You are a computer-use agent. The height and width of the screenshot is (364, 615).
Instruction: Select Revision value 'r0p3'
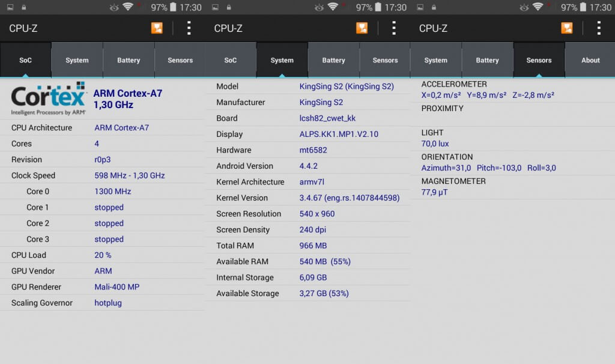[102, 160]
